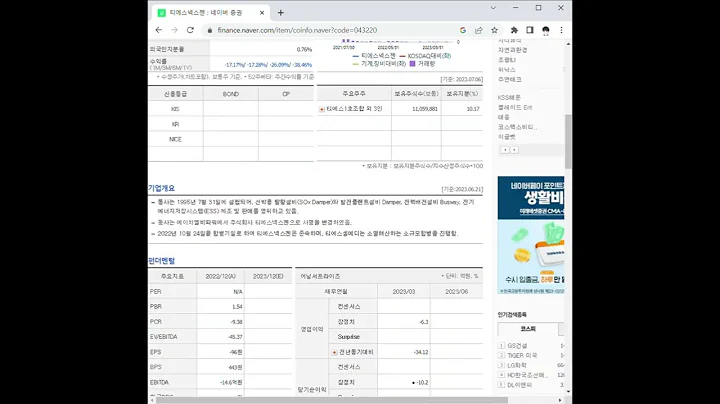This screenshot has width=720, height=404.
Task: Click the 기업개요 section heading
Action: coord(161,188)
